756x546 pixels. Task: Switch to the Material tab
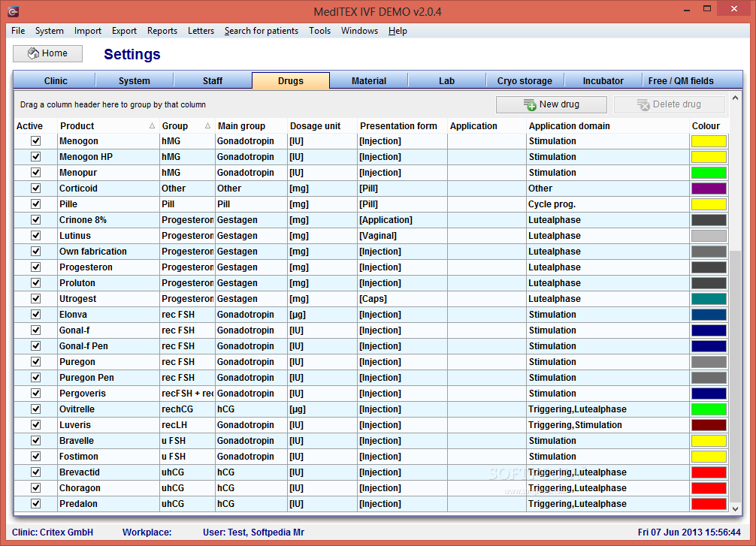coord(369,81)
